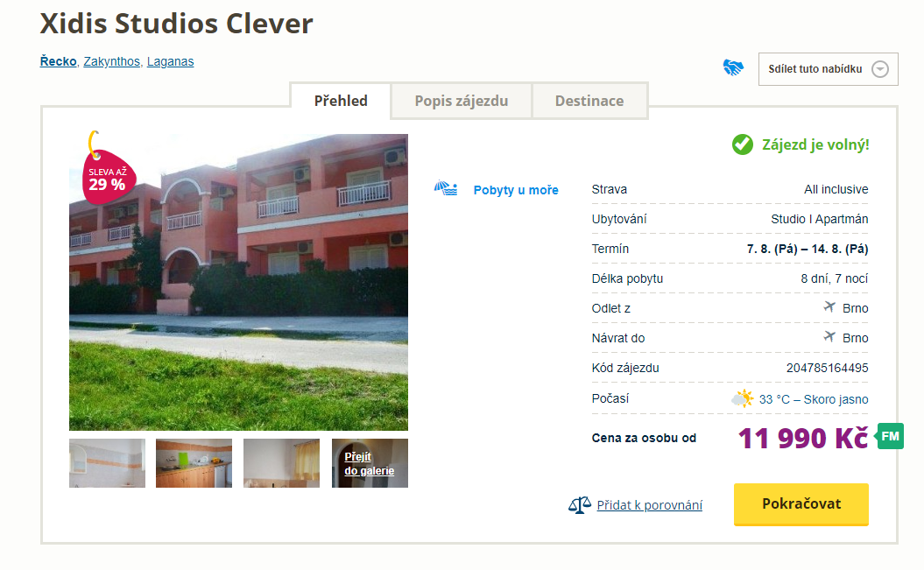Click the balance scale comparison icon

click(580, 504)
